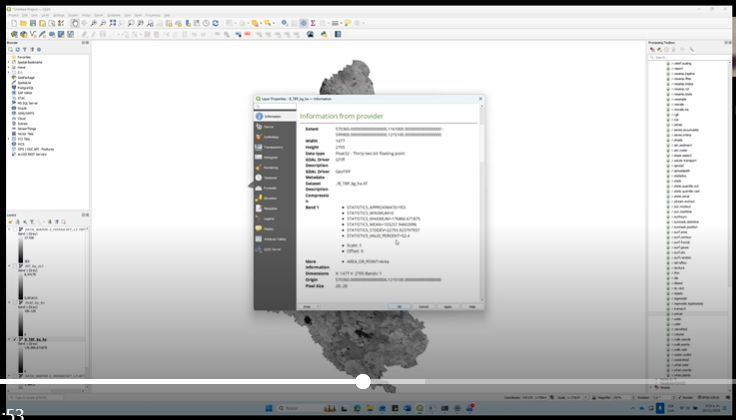Click the Pan Map tool

click(74, 23)
